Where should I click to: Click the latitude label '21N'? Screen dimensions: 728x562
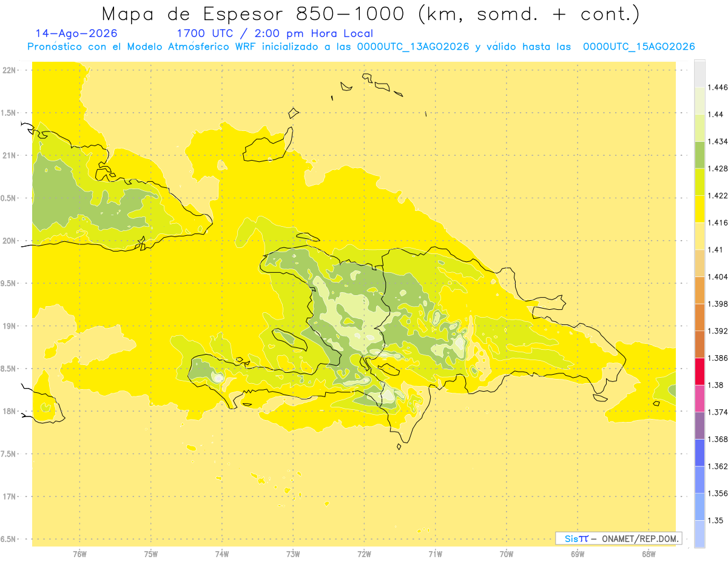pos(9,156)
